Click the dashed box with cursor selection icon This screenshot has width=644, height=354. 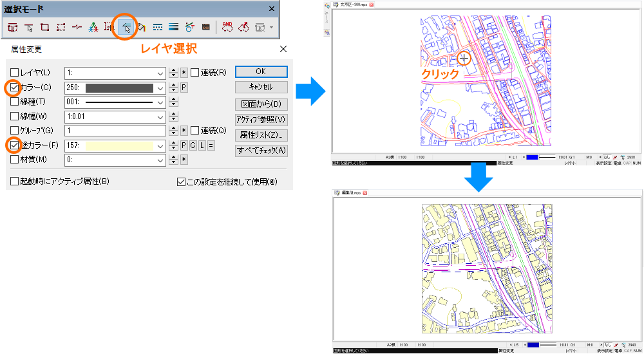coord(109,28)
